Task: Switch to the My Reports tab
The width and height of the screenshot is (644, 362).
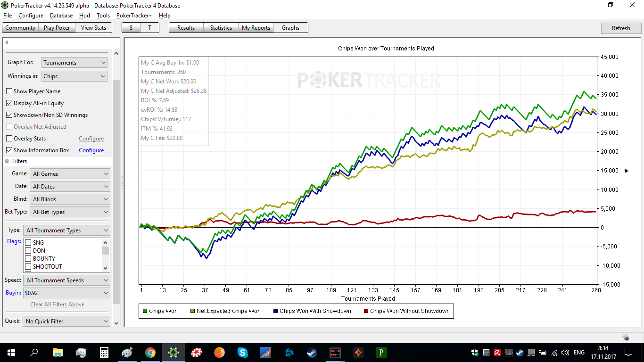Action: coord(256,28)
